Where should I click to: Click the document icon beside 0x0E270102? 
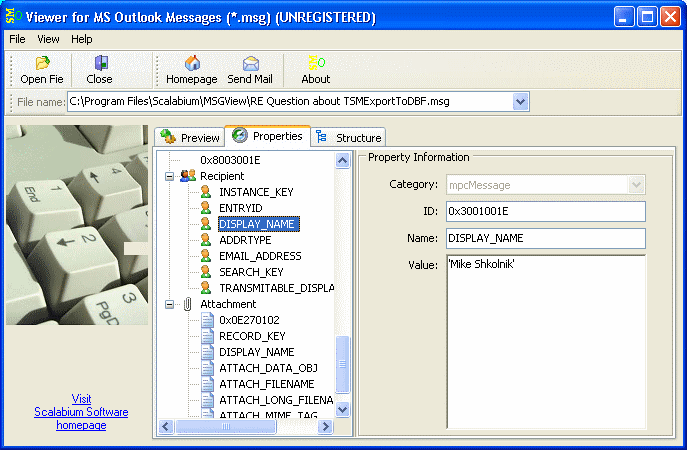click(x=207, y=320)
